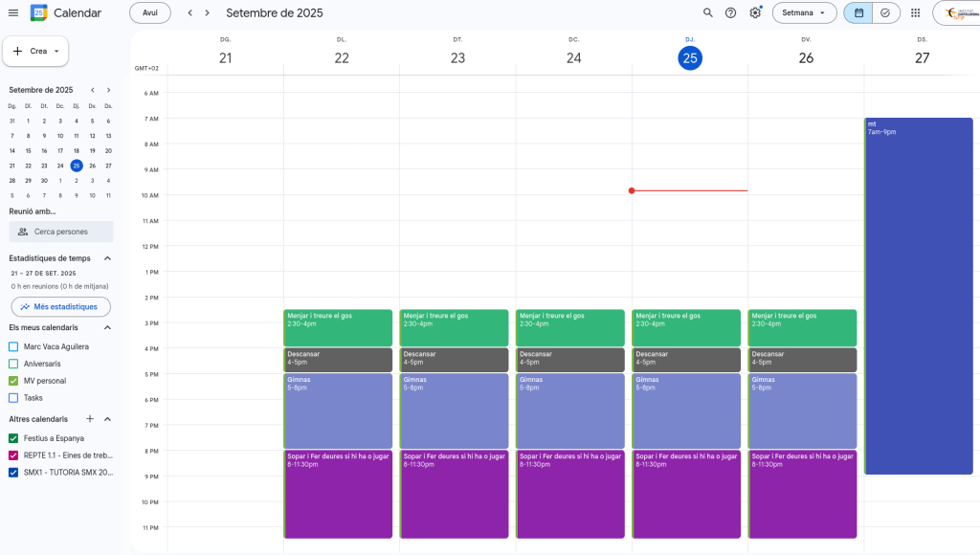Open the Crea button menu

[x=36, y=51]
